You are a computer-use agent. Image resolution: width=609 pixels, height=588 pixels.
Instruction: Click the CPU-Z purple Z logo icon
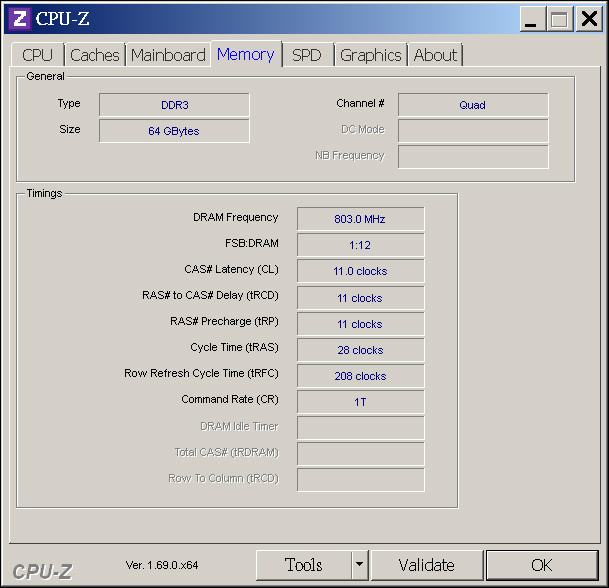point(20,18)
